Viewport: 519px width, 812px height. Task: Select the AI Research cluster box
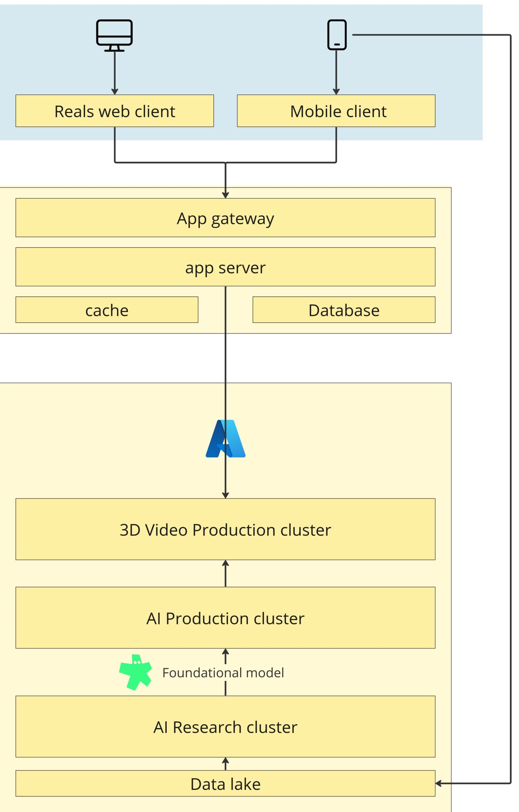tap(225, 727)
